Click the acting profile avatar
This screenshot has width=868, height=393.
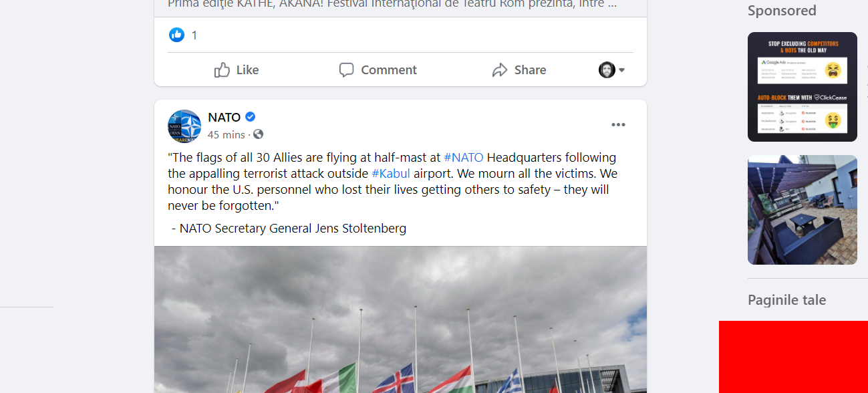607,70
